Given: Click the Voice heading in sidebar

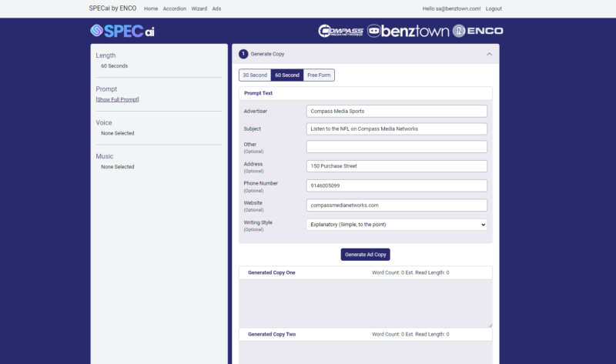Looking at the screenshot, I should (x=104, y=122).
